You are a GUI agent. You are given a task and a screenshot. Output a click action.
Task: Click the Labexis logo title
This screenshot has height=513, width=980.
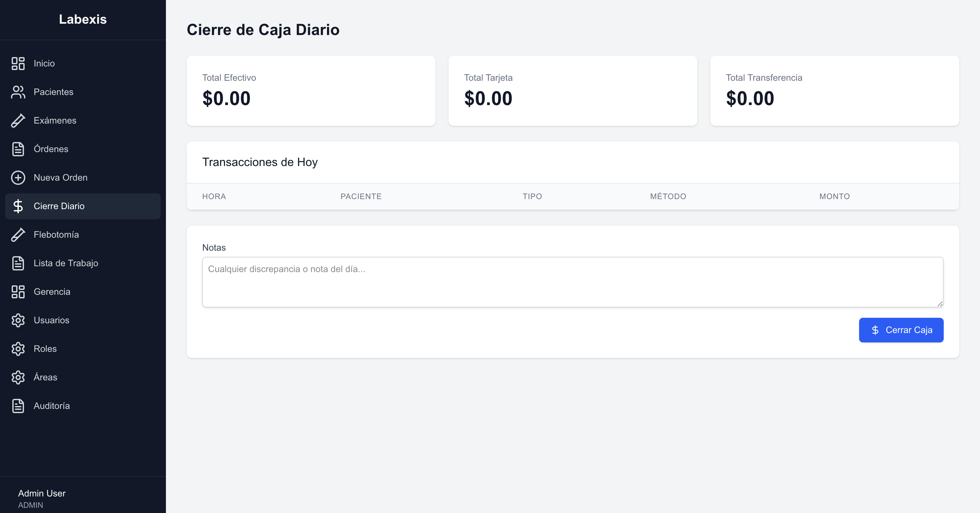pos(83,19)
